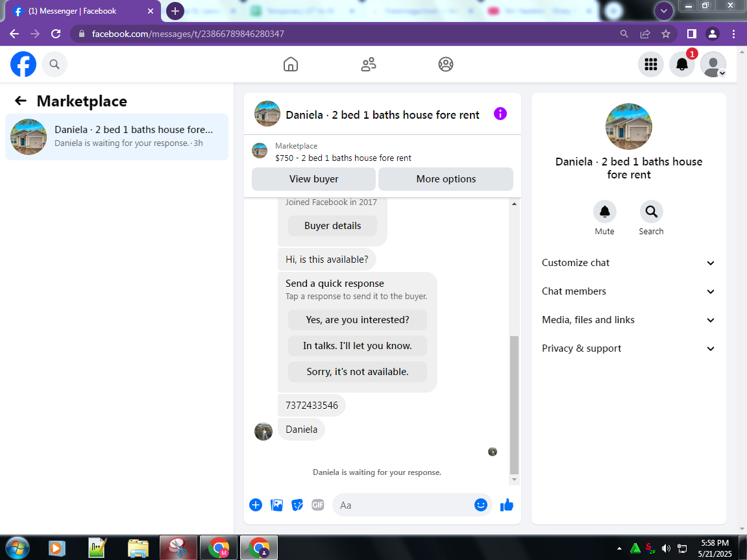Click the large listing photo in info panel

click(629, 126)
